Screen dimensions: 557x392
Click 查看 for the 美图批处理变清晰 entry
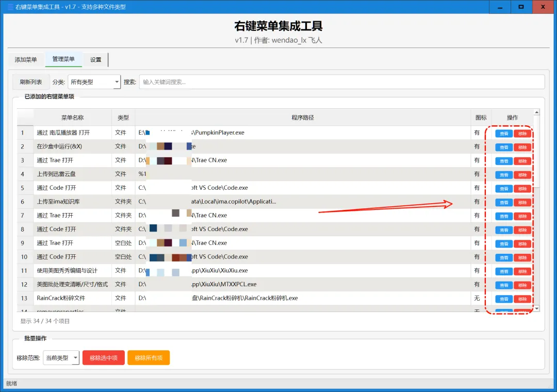pos(503,284)
